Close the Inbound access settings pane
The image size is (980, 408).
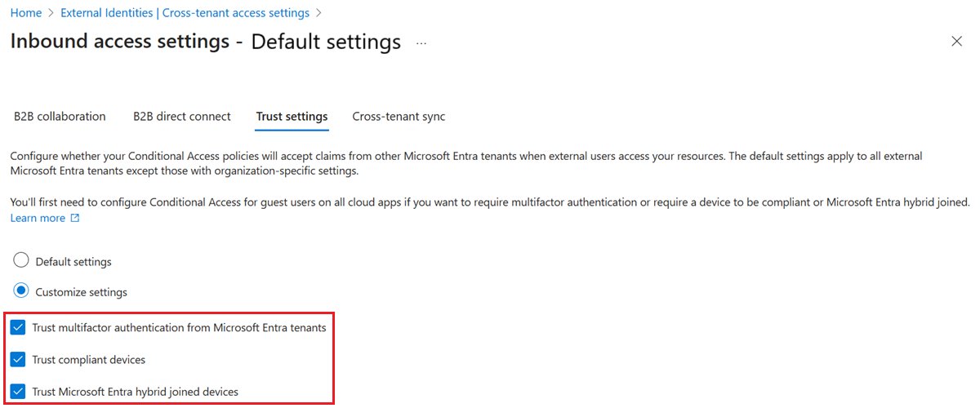pyautogui.click(x=956, y=42)
